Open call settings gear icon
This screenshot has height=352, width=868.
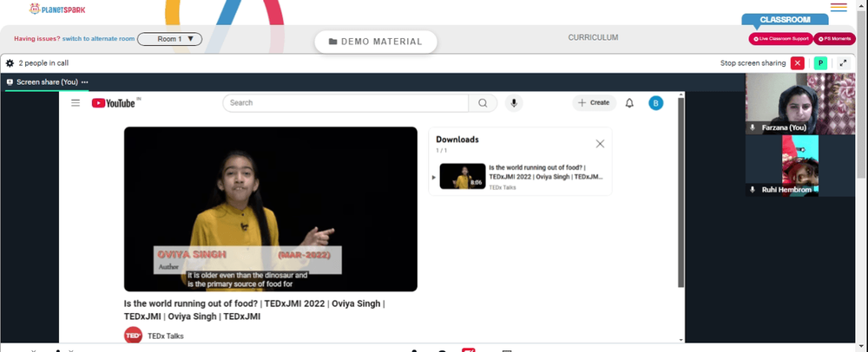(10, 63)
